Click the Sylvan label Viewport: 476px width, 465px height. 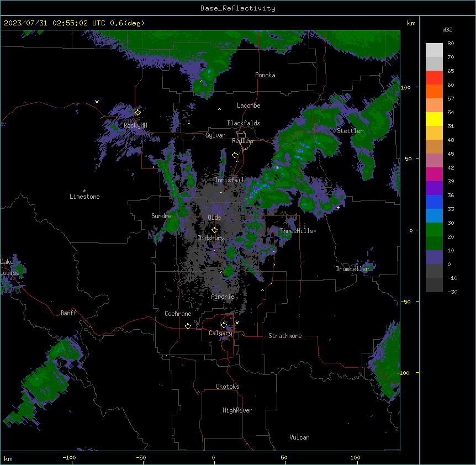[x=215, y=136]
